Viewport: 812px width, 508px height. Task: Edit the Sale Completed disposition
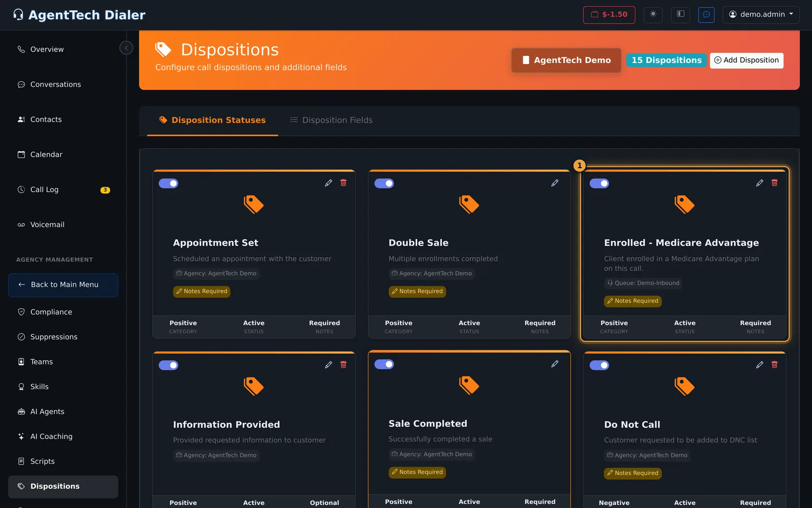pos(555,364)
